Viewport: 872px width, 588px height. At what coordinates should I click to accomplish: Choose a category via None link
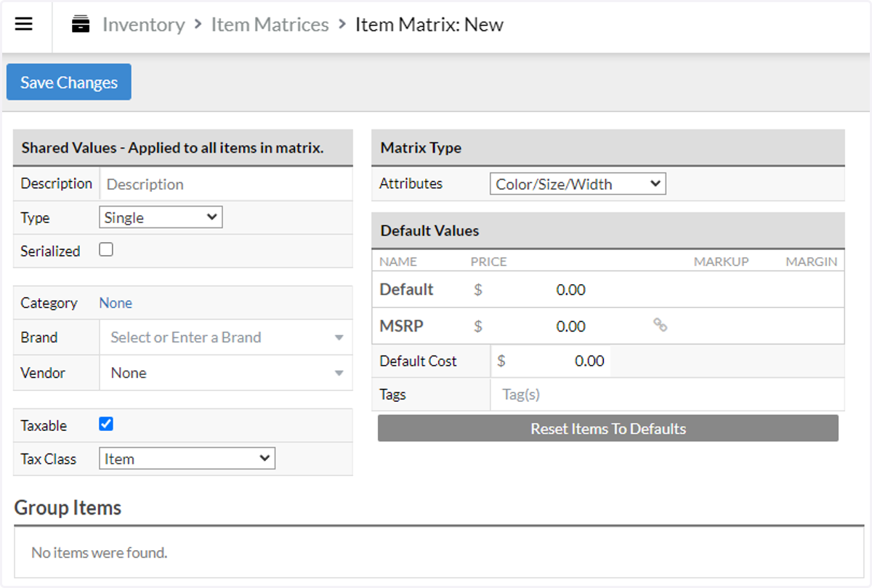[116, 303]
